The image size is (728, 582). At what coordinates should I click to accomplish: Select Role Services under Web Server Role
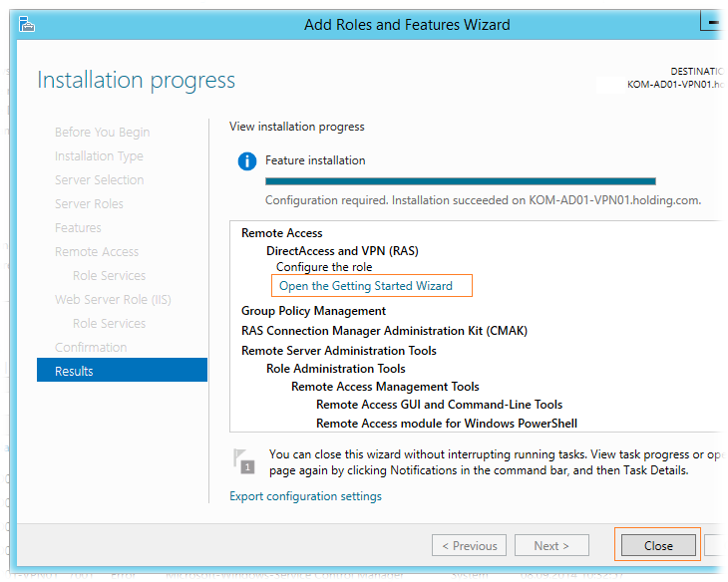point(109,324)
